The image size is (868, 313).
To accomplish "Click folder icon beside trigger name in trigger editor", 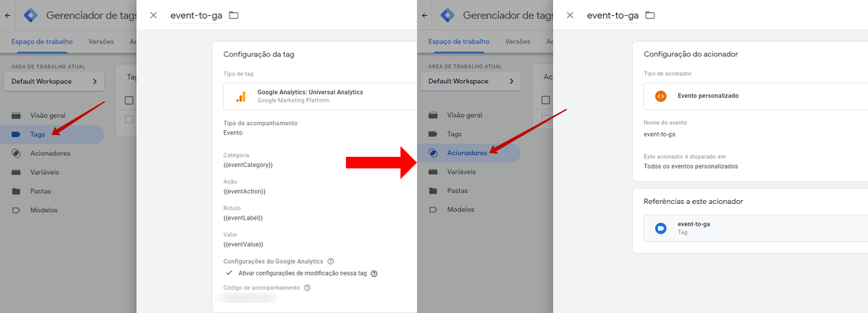I will click(x=650, y=15).
